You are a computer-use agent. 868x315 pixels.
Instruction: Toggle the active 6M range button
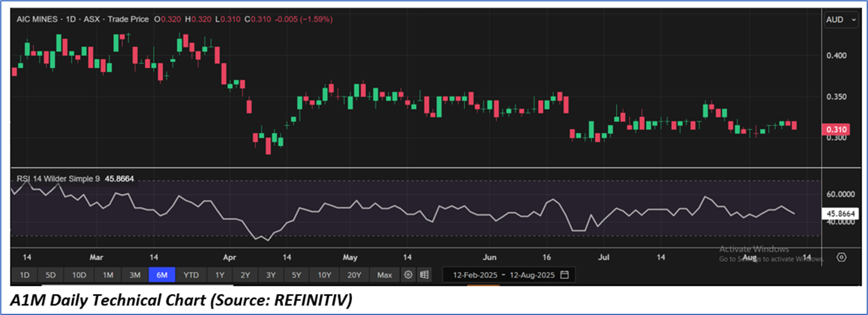(x=162, y=274)
